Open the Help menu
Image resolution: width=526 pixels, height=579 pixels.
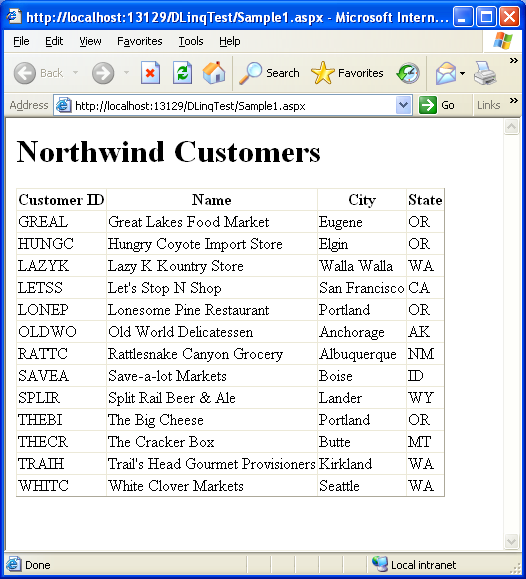point(229,41)
